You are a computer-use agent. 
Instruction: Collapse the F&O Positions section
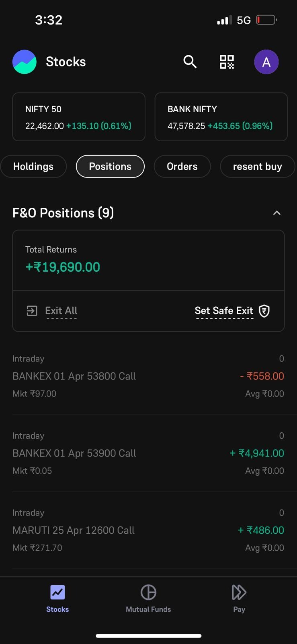[277, 213]
